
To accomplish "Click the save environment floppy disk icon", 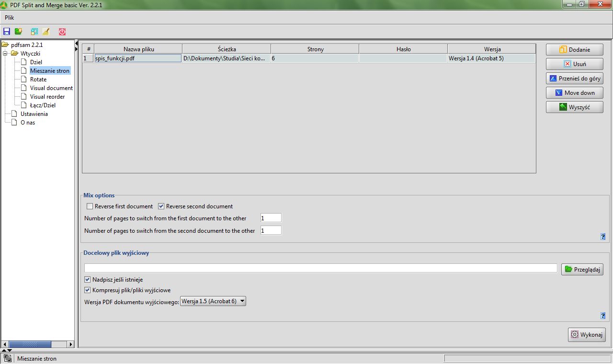I will (x=7, y=32).
